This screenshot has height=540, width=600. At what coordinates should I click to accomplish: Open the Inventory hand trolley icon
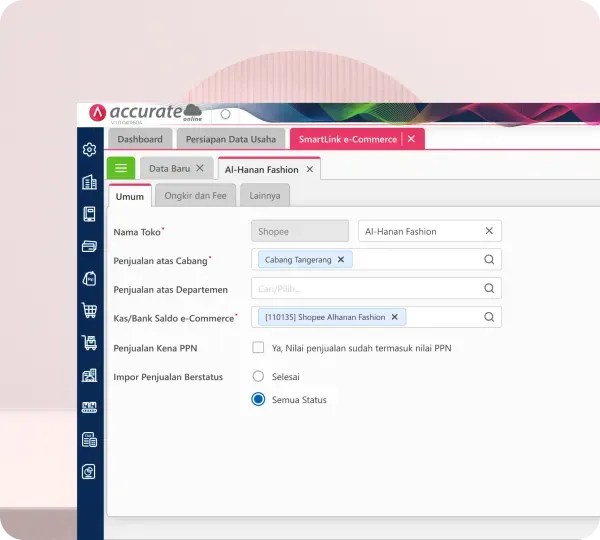click(x=90, y=343)
